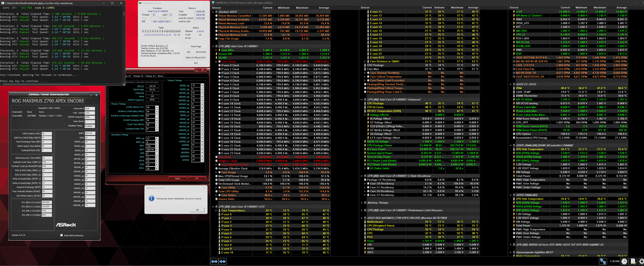Reset sensor values using the clock icon
The image size is (644, 266).
624,261
